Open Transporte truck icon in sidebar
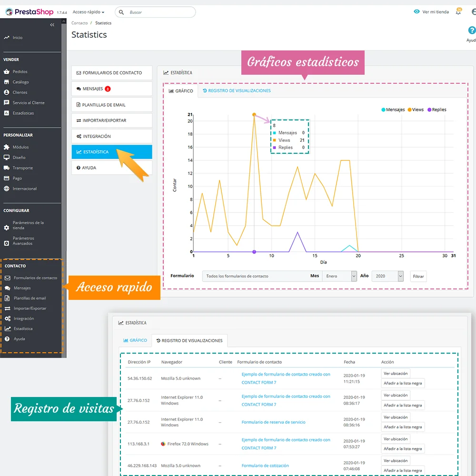 [x=7, y=168]
